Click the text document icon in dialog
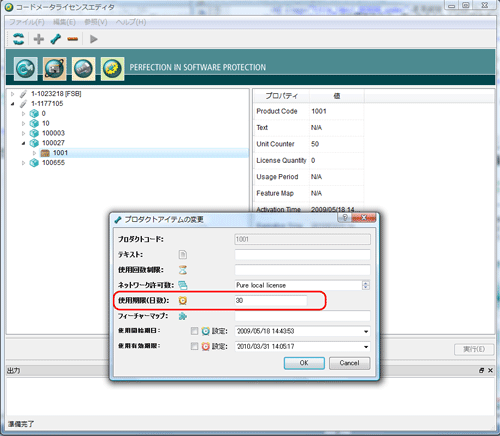This screenshot has width=500, height=436. coord(183,255)
